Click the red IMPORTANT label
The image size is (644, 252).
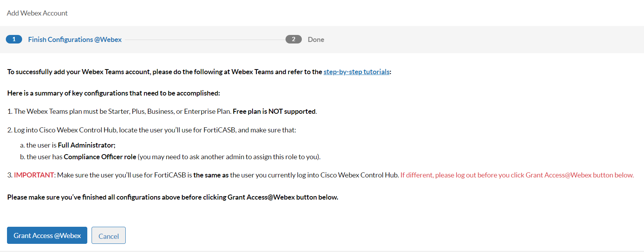(34, 175)
